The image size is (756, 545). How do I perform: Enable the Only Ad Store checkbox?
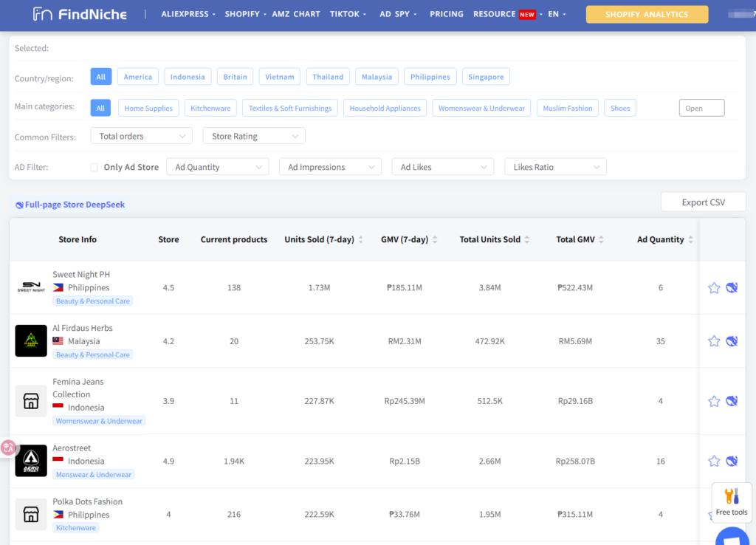click(x=94, y=168)
